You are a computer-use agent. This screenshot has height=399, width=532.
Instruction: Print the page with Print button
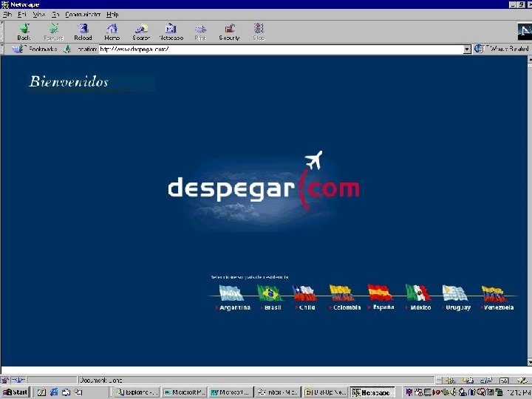pyautogui.click(x=200, y=32)
